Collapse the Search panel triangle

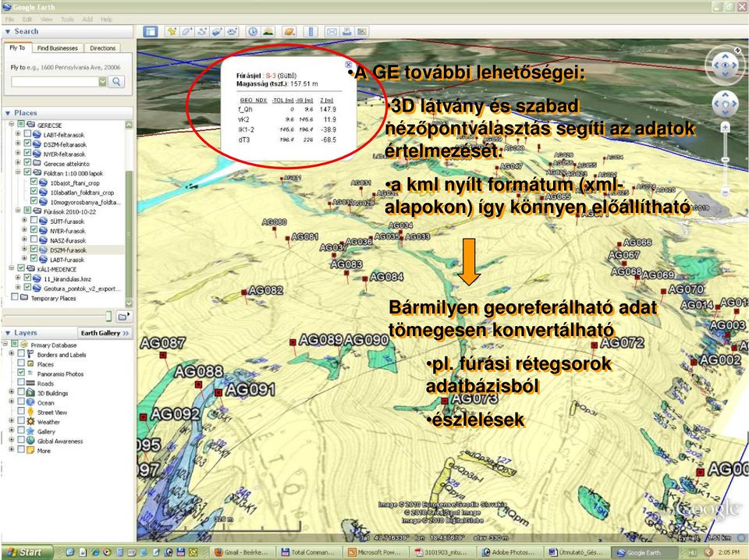tap(8, 31)
